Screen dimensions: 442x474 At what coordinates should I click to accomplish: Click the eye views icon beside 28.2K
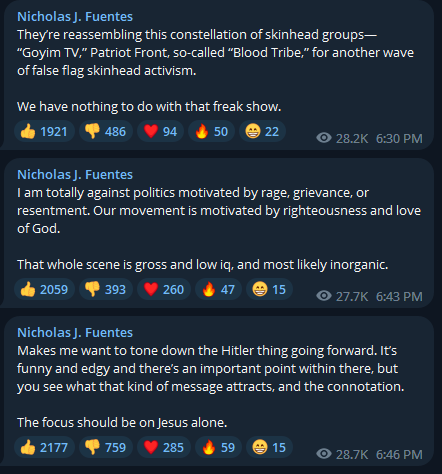pos(324,138)
